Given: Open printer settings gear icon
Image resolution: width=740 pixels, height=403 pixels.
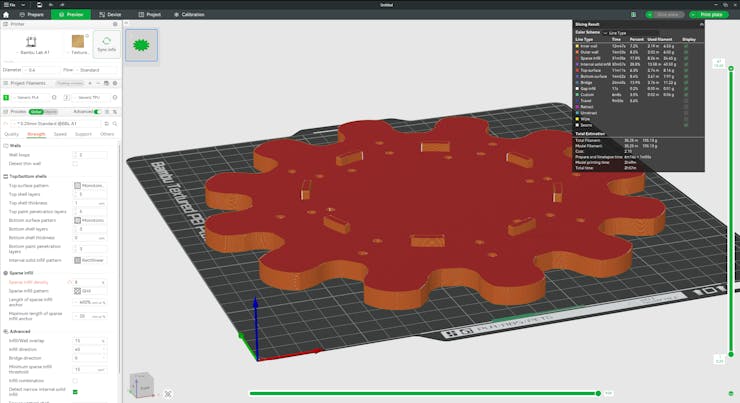Looking at the screenshot, I should [117, 24].
